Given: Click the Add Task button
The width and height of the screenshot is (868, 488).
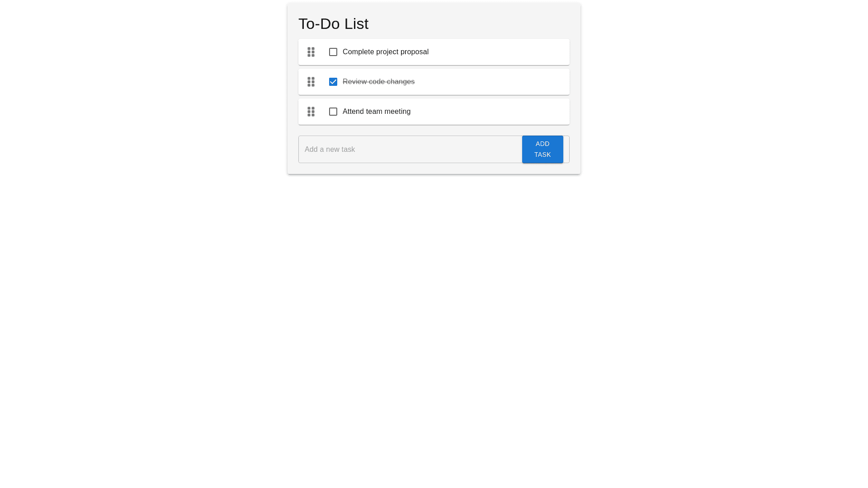Looking at the screenshot, I should click(542, 149).
